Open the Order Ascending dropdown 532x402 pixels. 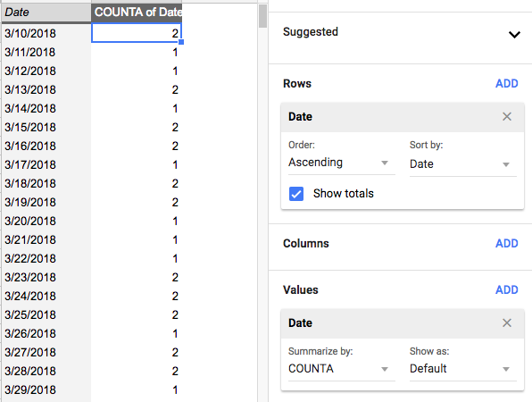(341, 163)
